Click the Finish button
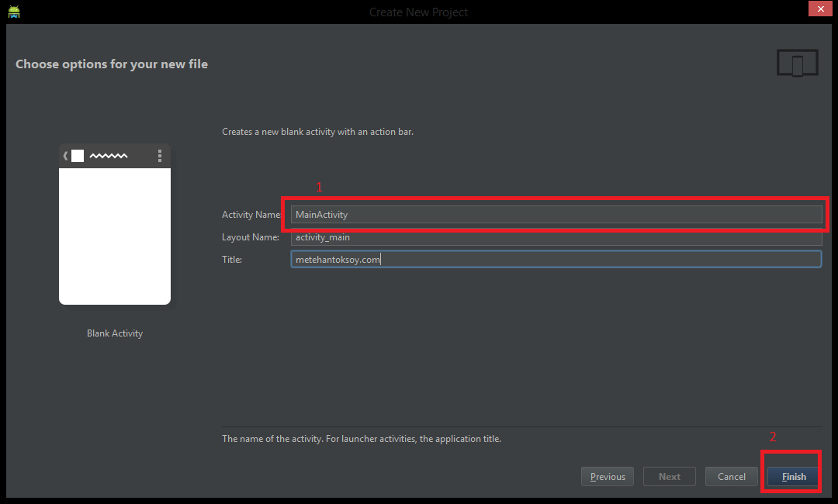The width and height of the screenshot is (838, 504). click(791, 476)
